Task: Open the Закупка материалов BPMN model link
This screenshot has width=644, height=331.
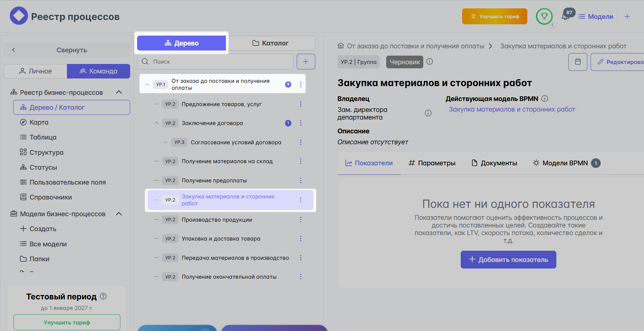Action: pyautogui.click(x=512, y=109)
